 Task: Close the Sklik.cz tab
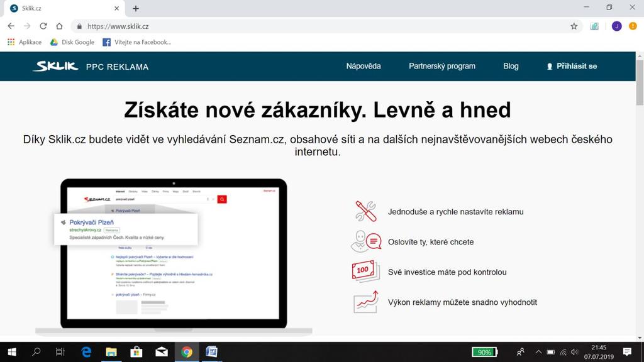point(116,8)
